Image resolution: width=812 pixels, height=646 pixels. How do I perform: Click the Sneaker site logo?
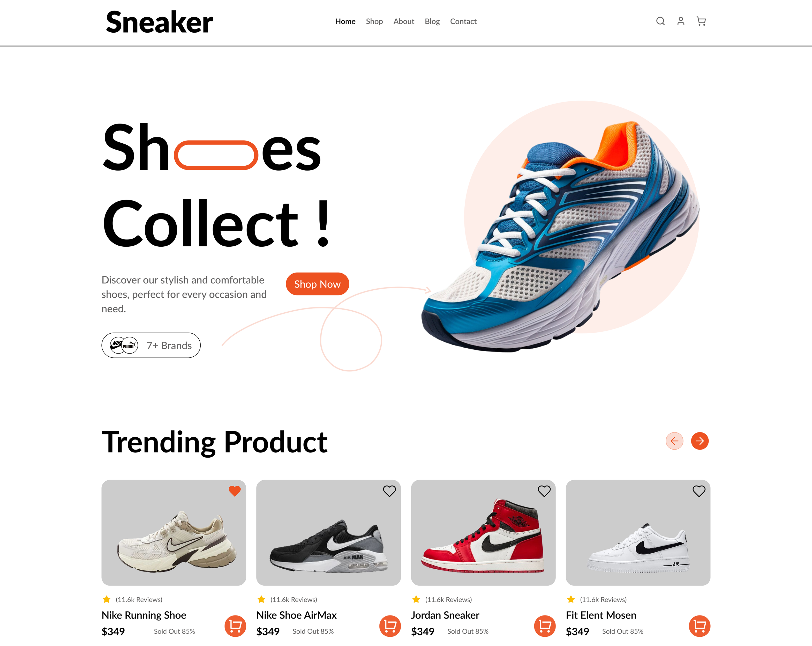coord(160,22)
